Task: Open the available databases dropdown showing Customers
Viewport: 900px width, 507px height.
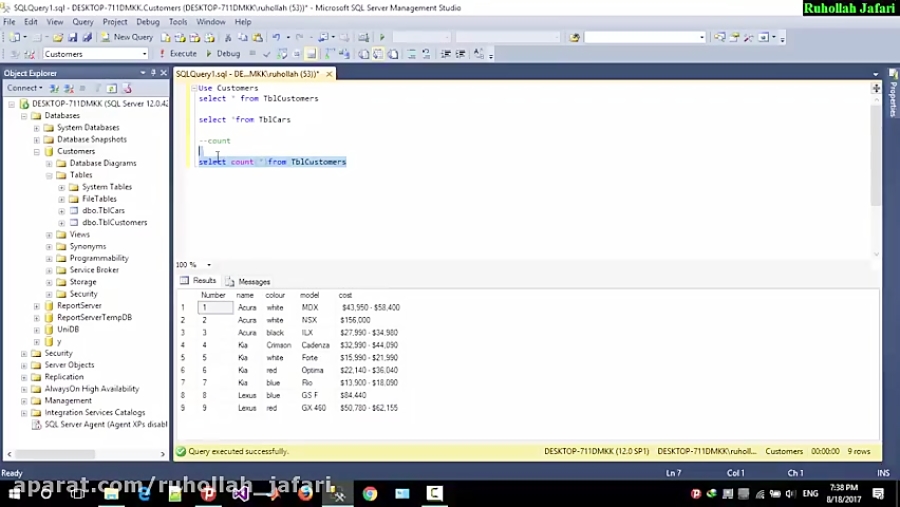Action: [145, 54]
